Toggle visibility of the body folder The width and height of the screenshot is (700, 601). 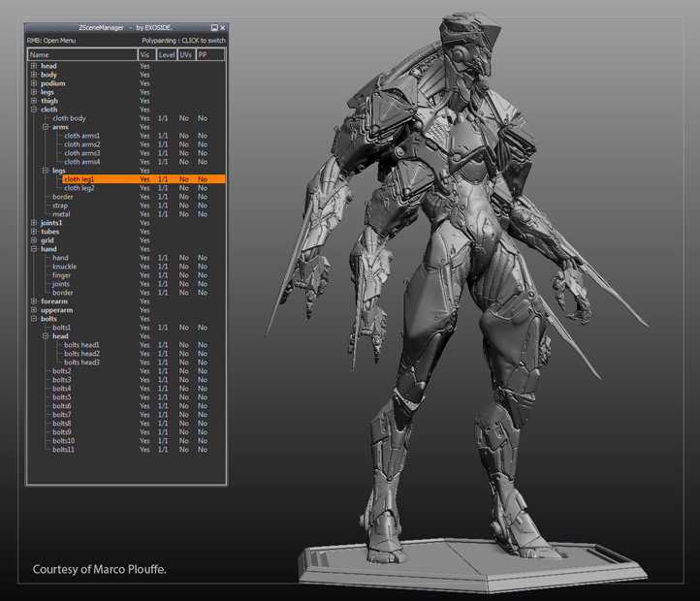click(144, 75)
